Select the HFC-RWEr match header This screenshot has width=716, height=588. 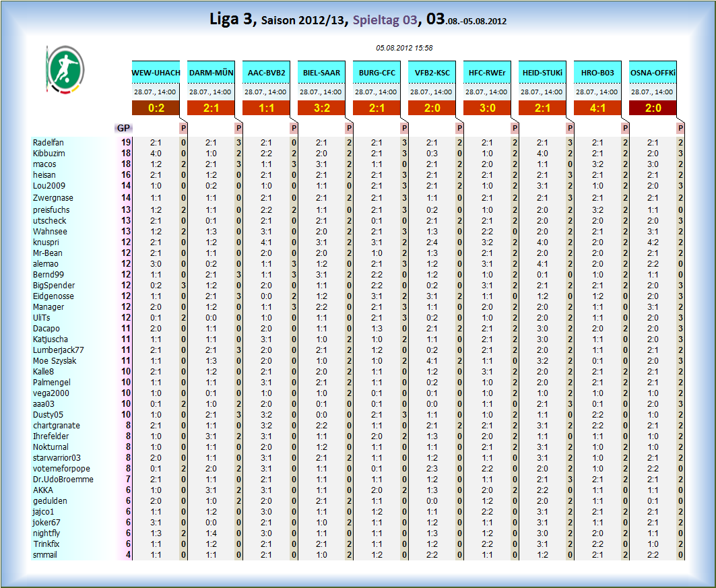click(488, 73)
